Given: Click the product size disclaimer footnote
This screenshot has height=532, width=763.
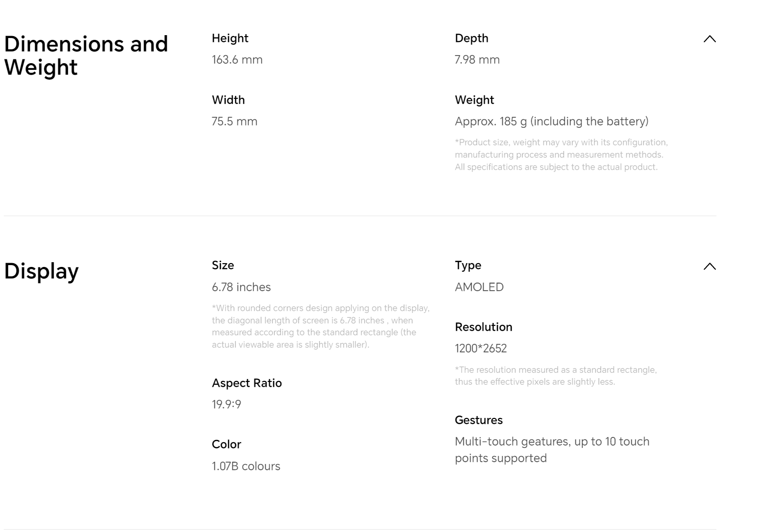Looking at the screenshot, I should [561, 155].
